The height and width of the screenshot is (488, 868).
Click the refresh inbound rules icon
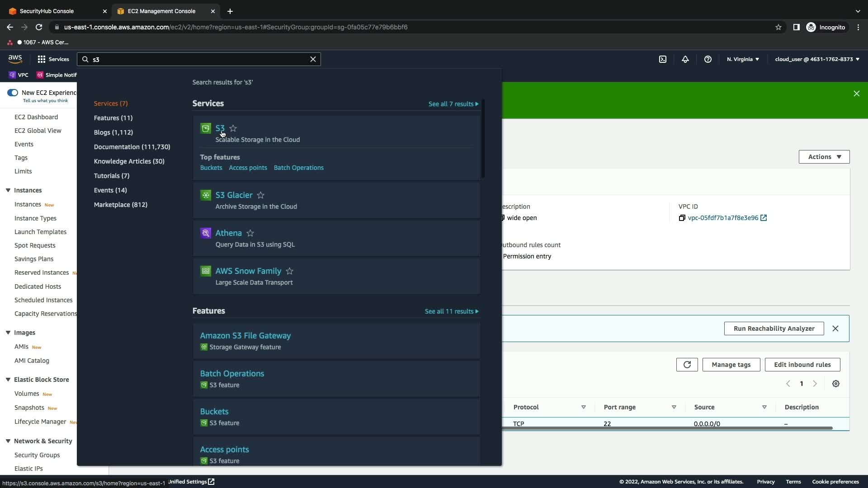click(687, 365)
